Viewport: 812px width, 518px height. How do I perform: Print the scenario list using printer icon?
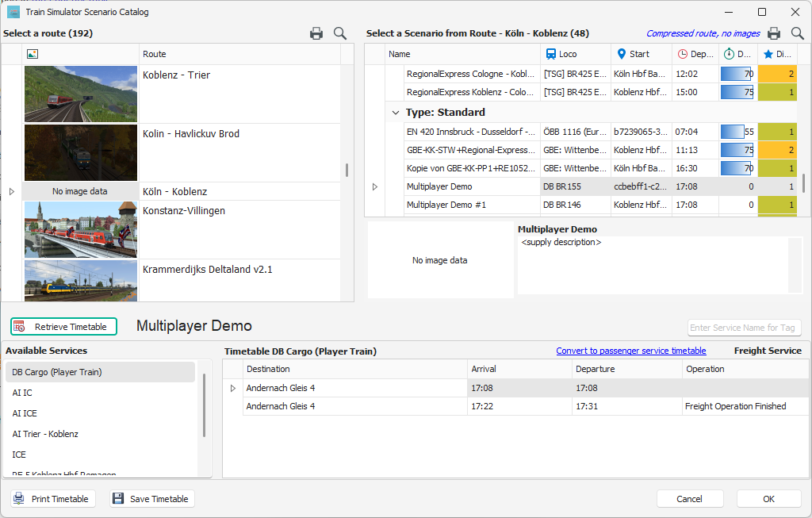[x=774, y=33]
